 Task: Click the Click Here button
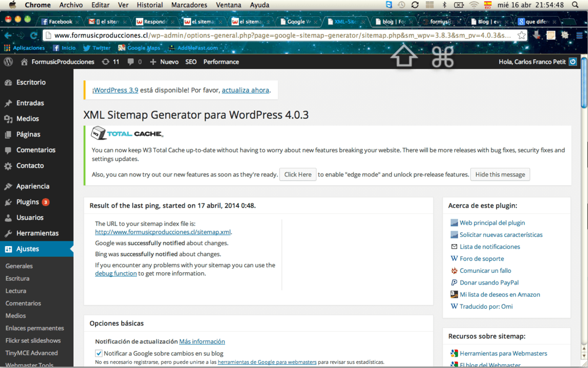coord(298,174)
